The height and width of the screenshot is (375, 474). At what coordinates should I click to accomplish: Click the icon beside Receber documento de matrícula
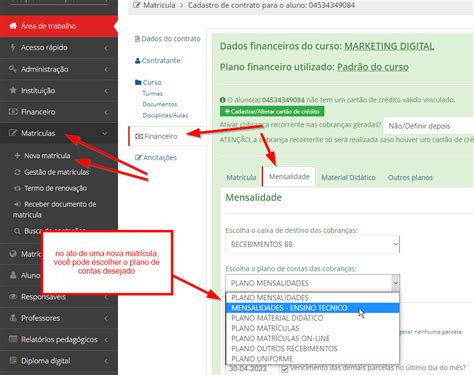17,204
